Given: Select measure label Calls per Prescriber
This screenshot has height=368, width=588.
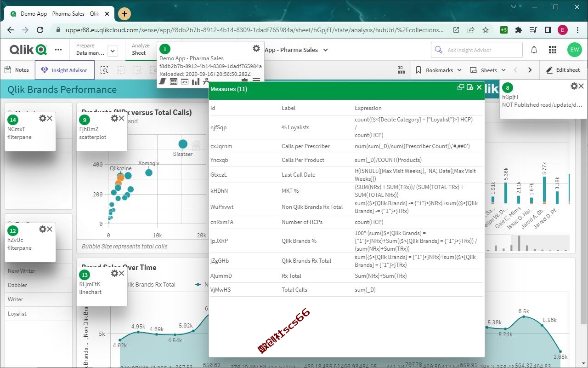Looking at the screenshot, I should point(305,146).
